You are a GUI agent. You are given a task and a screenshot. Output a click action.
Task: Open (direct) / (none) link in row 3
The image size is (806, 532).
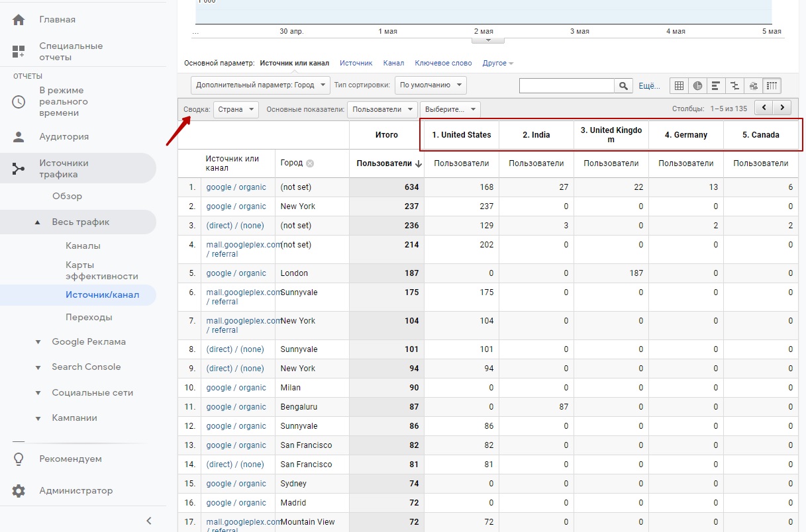[235, 226]
